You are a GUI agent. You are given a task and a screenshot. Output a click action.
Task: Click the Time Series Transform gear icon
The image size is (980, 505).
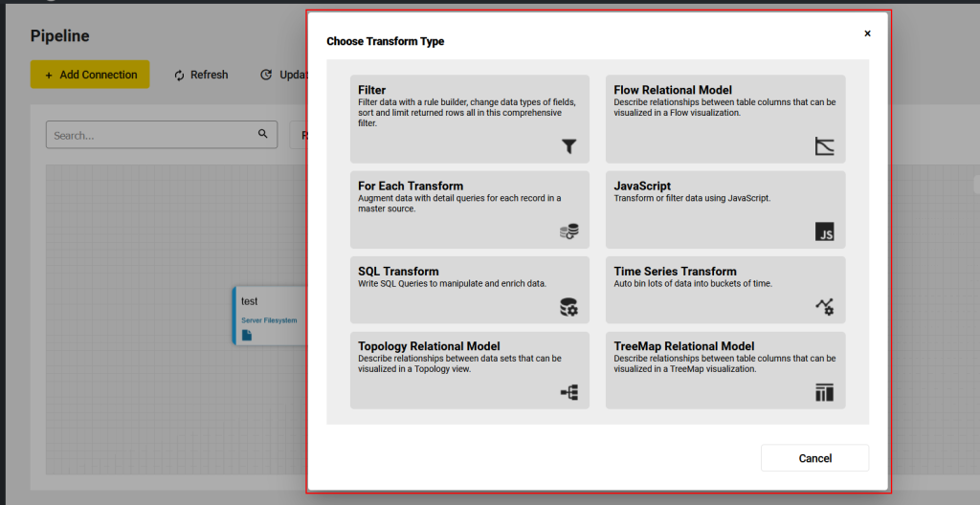(824, 307)
